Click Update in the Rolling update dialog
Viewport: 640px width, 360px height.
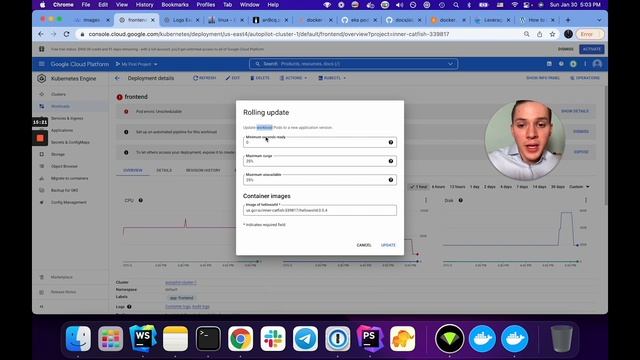[x=388, y=245]
